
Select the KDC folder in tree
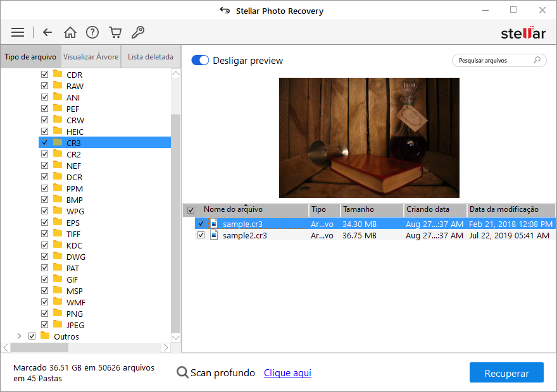74,245
